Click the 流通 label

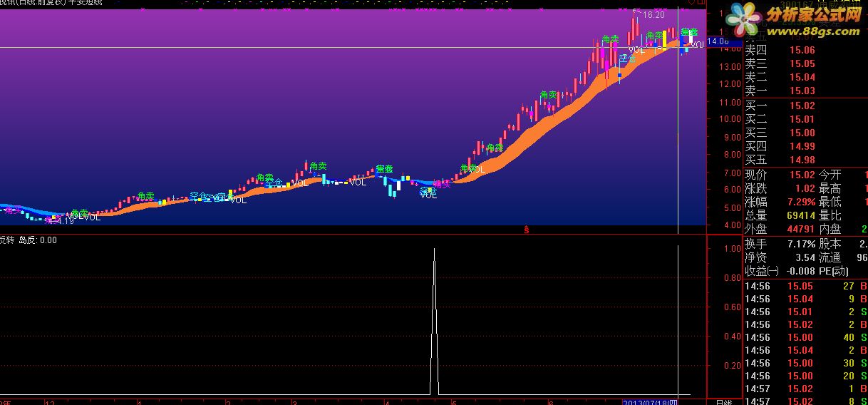click(830, 257)
